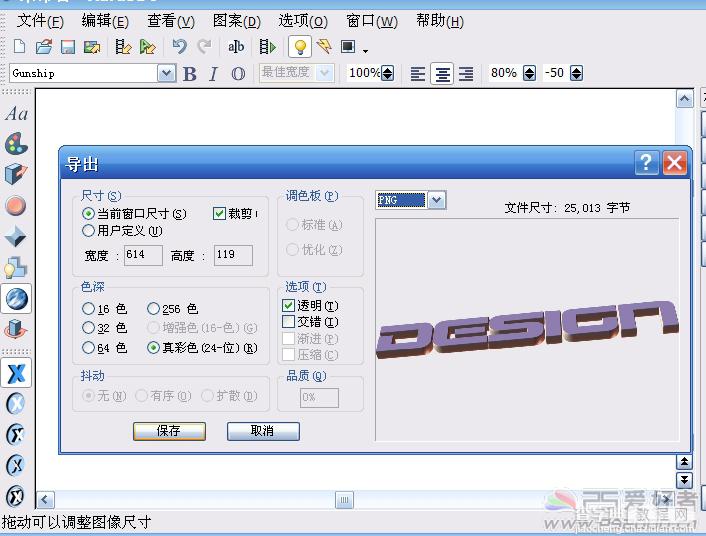Open the Options (选项) menu
The height and width of the screenshot is (536, 706).
303,21
